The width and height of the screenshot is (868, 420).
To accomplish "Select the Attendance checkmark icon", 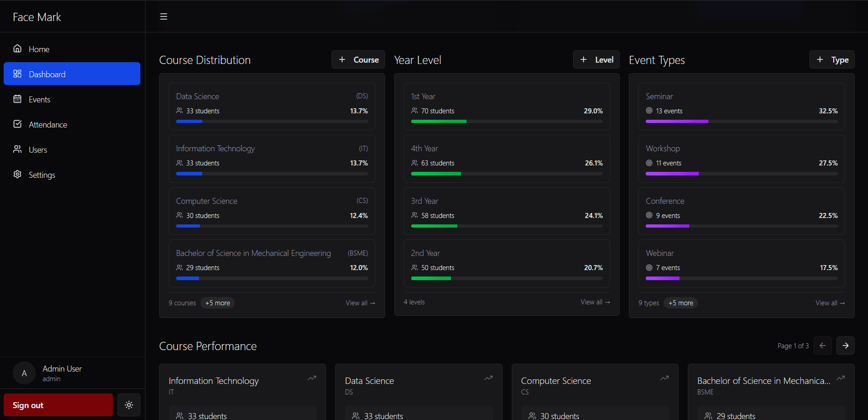I will (17, 124).
